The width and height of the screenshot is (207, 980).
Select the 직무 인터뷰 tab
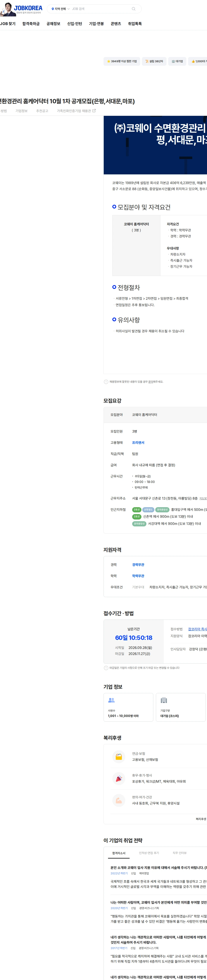click(180, 853)
